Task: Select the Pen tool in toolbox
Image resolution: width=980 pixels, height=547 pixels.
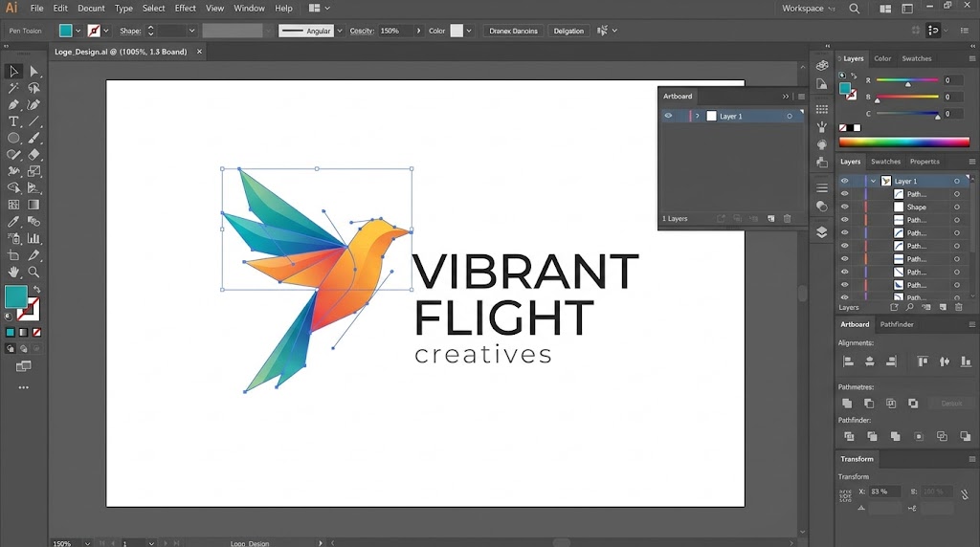Action: [13, 105]
